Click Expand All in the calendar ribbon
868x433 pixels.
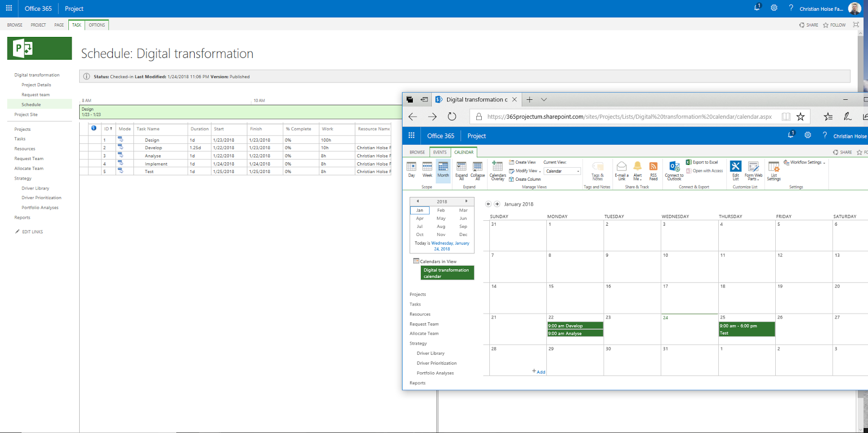[462, 170]
